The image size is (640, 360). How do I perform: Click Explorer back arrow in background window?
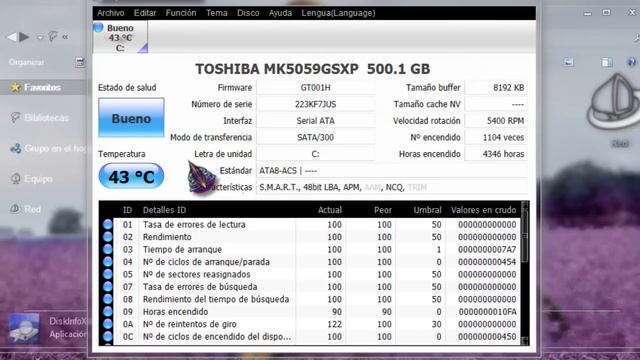tap(12, 37)
